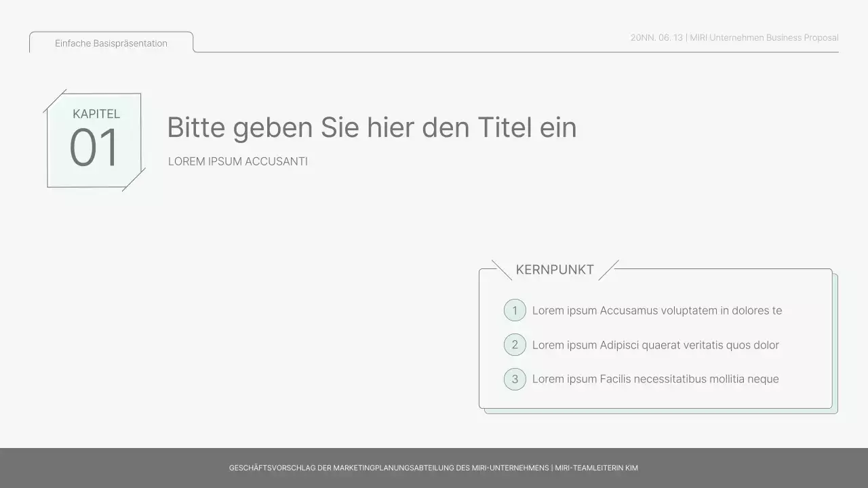This screenshot has width=868, height=488.
Task: Select the Adipisci quaerat veritatis line
Action: coord(655,345)
